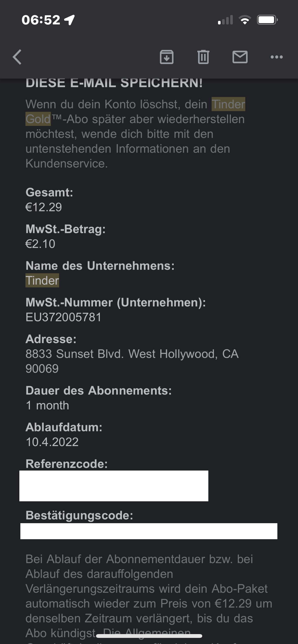Screen dimensions: 298x644
Task: Tap the cellular signal strength bars
Action: (225, 20)
